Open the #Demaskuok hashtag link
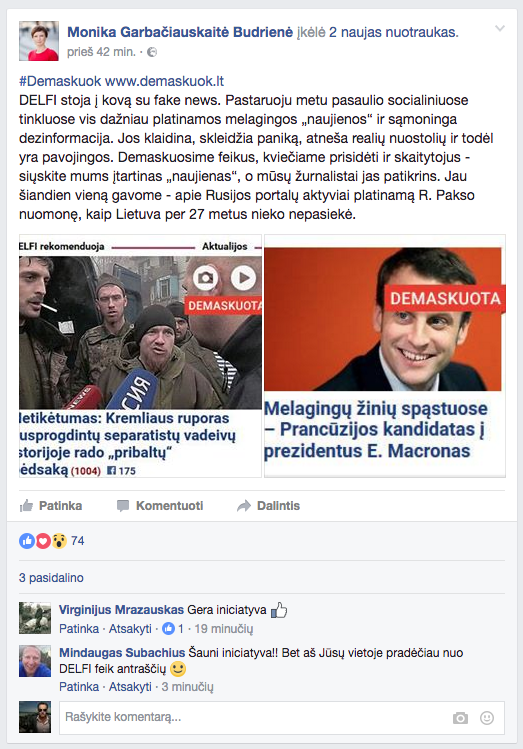This screenshot has height=749, width=523. pos(60,81)
